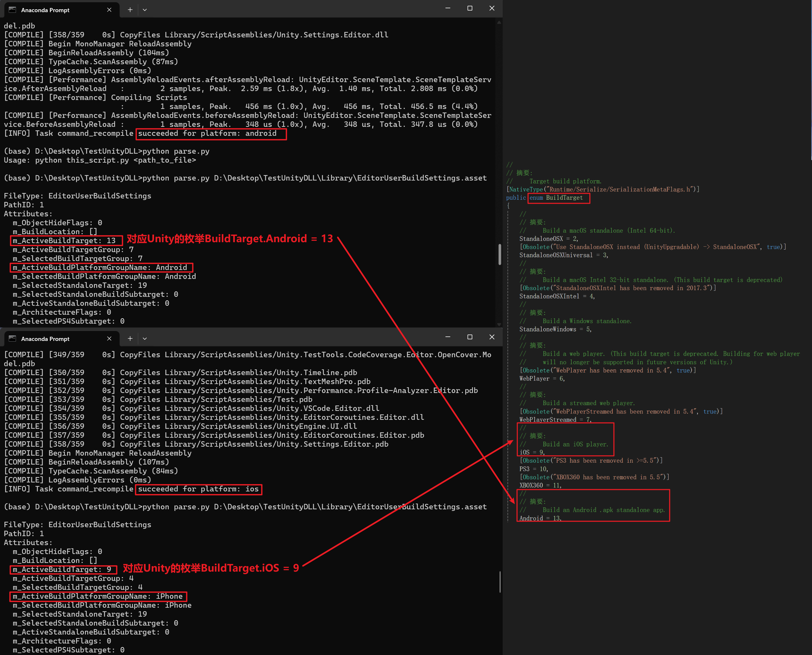Maximize the upper terminal window

click(470, 8)
